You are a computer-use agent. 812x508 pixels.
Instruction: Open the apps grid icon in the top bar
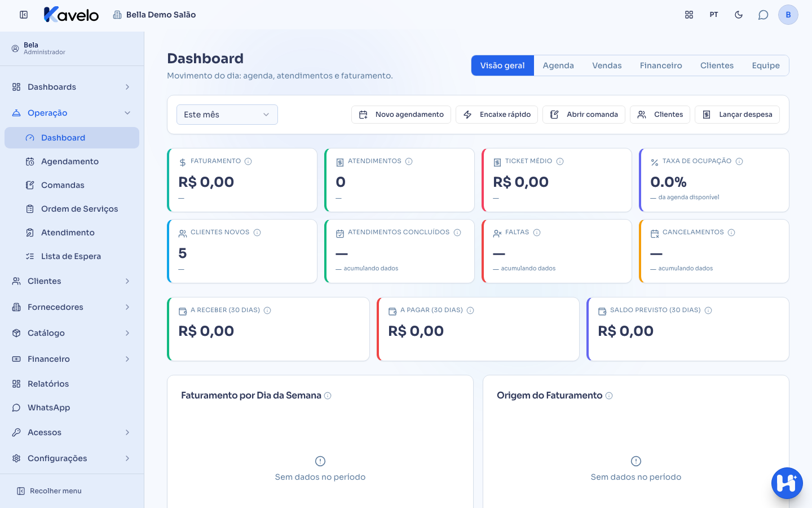click(x=689, y=15)
